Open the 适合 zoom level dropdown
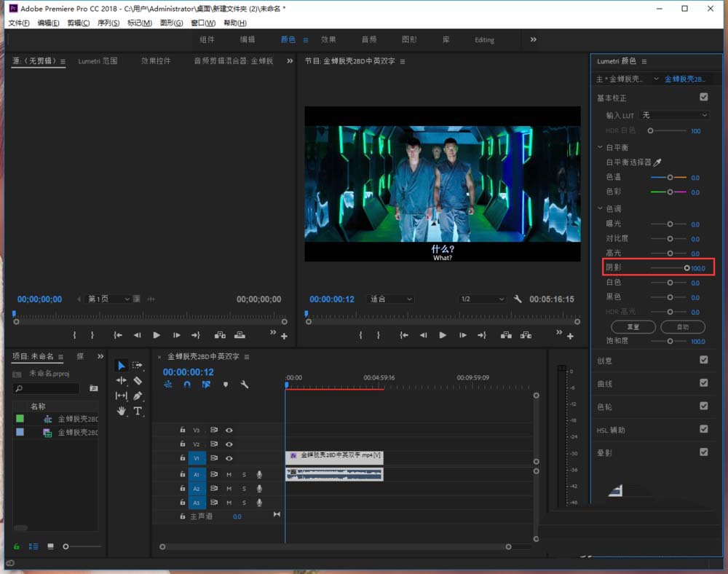The width and height of the screenshot is (728, 574). coord(390,299)
